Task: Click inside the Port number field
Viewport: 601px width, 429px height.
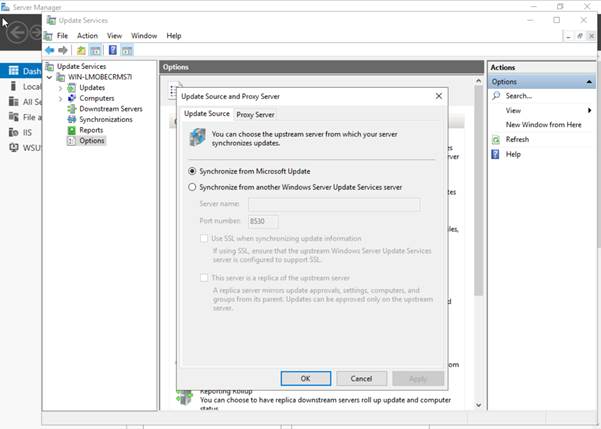Action: (263, 221)
